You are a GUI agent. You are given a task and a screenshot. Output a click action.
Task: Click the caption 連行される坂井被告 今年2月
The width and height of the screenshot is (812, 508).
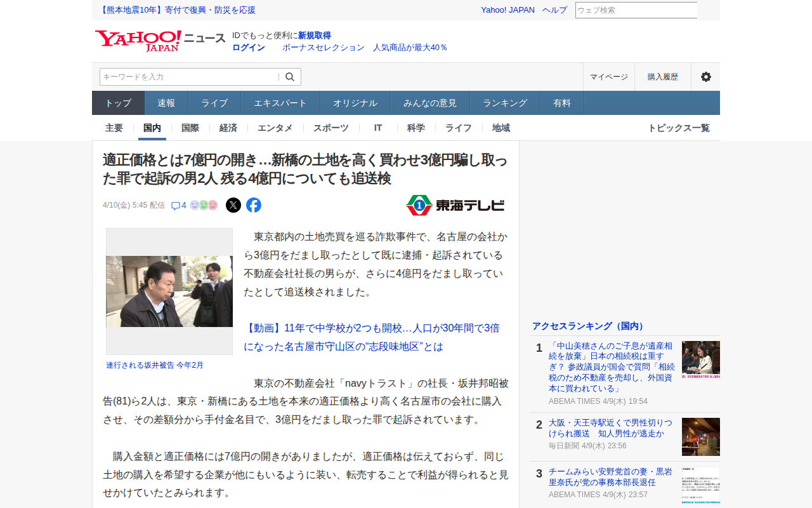point(155,365)
